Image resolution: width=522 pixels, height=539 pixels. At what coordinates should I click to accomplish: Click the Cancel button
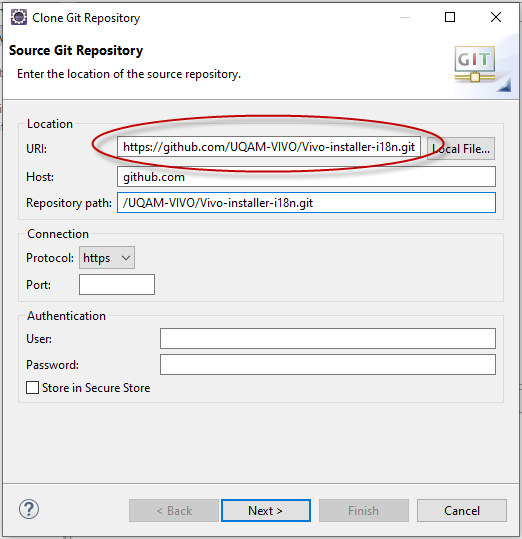462,510
